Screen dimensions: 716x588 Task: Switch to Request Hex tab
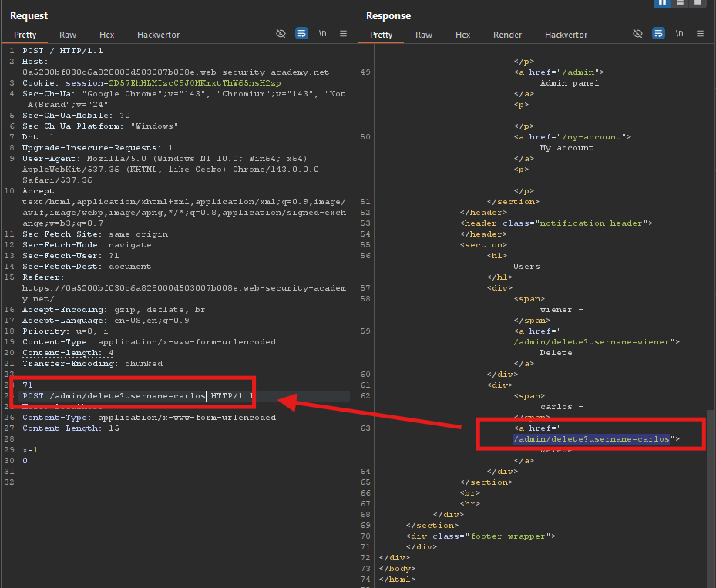pyautogui.click(x=107, y=35)
